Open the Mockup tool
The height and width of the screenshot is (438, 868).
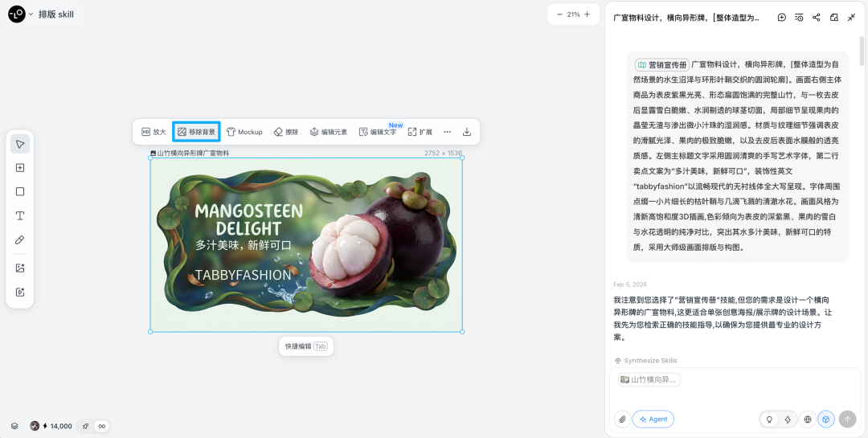[x=244, y=132]
